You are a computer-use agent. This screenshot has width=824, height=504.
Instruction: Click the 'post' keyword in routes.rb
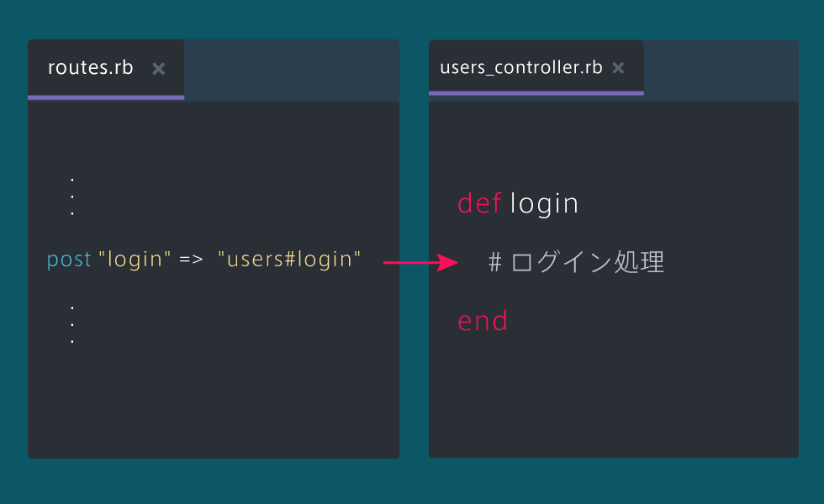[x=69, y=260]
